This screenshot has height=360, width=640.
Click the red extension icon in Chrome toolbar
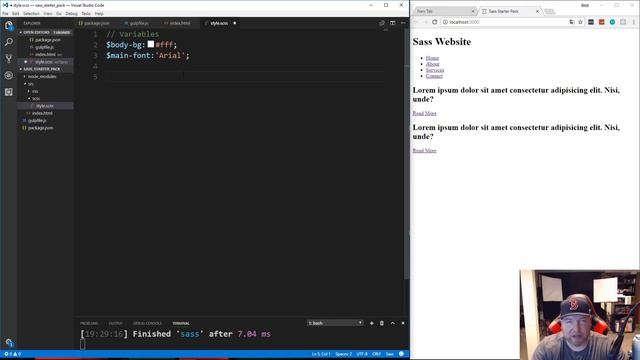click(601, 22)
